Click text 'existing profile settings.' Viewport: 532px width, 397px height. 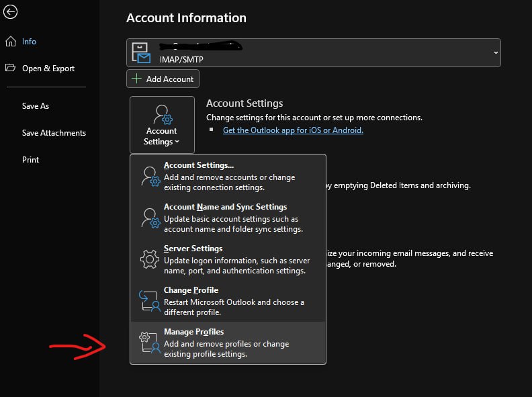coord(206,354)
